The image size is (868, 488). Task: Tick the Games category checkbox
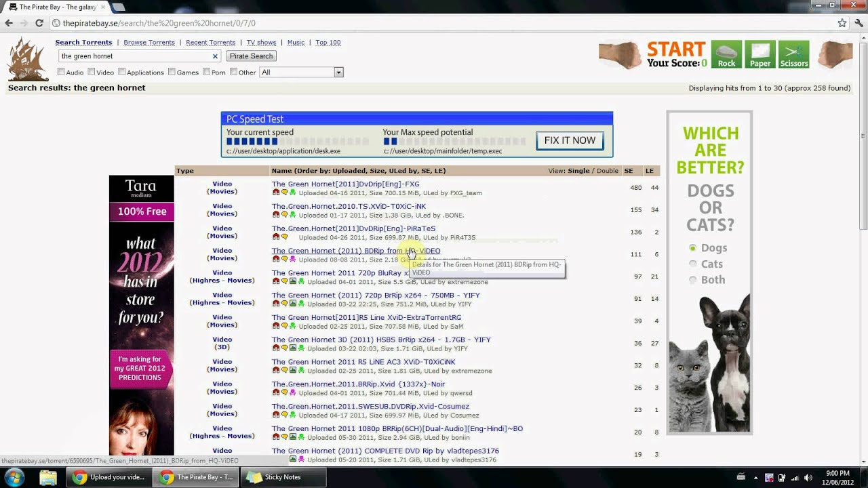172,72
